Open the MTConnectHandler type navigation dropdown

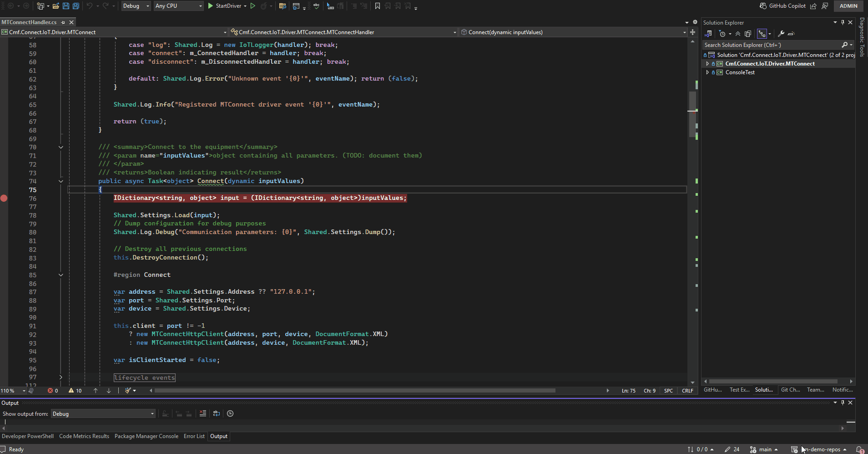[343, 32]
